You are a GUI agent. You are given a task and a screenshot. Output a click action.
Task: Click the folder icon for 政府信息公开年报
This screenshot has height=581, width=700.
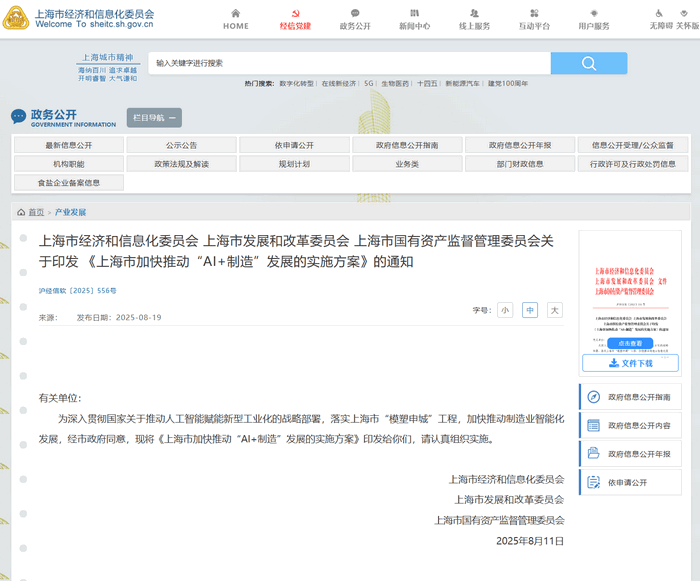[x=594, y=454]
